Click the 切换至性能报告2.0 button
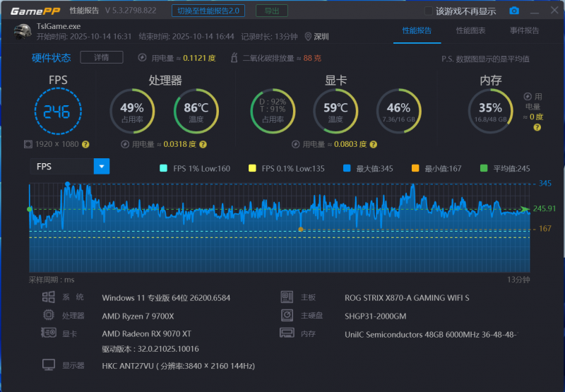Screen dimensions: 565x392 208,11
